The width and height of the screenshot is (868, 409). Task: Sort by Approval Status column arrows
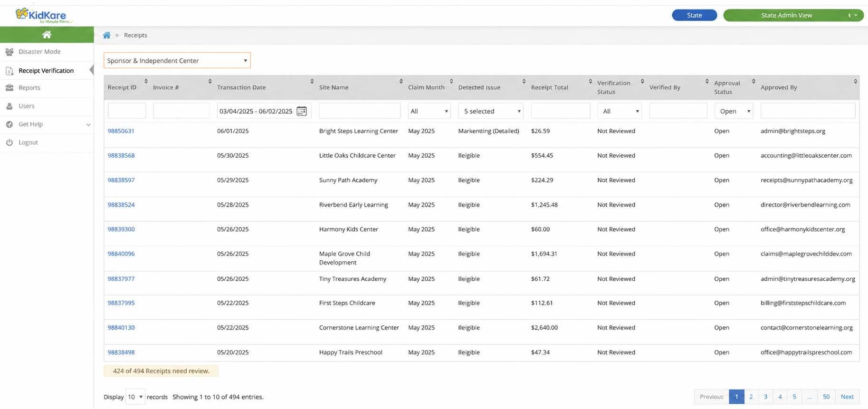pyautogui.click(x=754, y=81)
